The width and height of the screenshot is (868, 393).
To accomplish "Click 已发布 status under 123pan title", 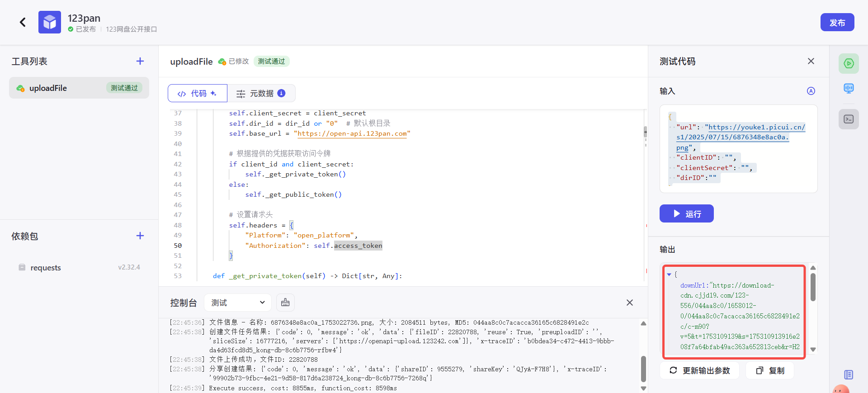I will point(85,29).
